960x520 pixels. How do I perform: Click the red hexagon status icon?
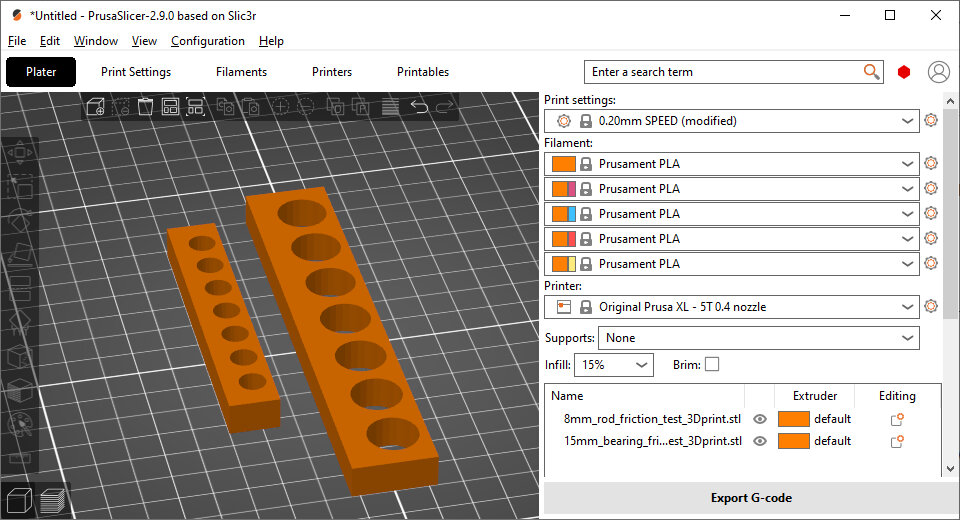[x=904, y=72]
